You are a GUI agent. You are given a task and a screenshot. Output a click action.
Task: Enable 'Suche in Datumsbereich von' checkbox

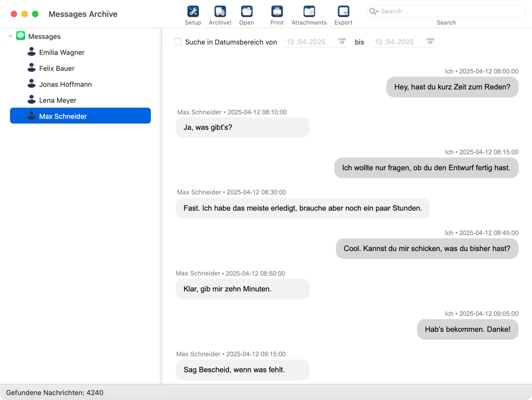point(178,42)
